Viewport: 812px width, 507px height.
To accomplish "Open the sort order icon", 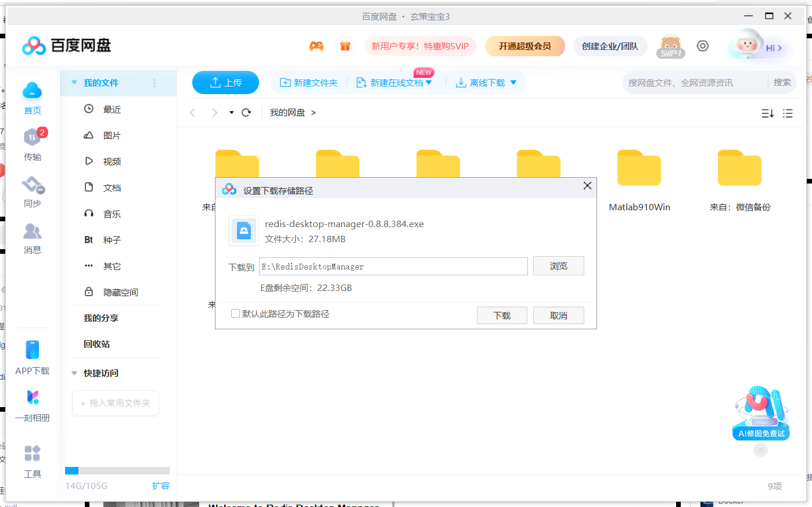I will [x=768, y=113].
